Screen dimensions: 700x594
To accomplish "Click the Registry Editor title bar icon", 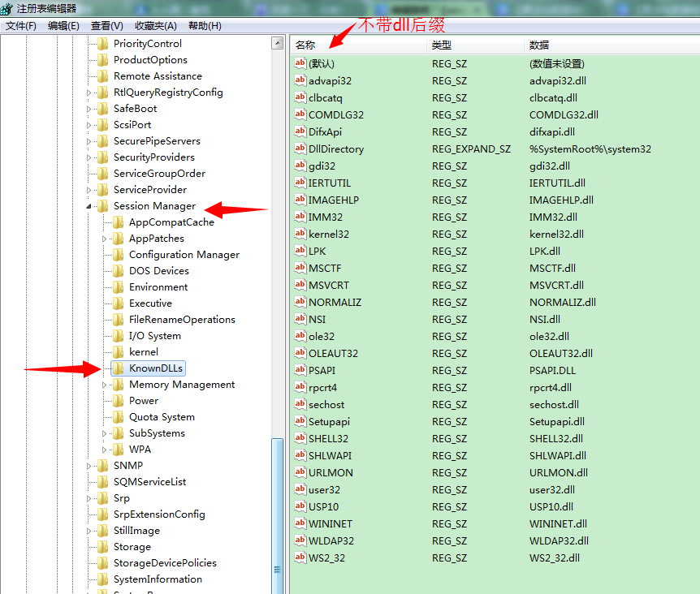I will tap(6, 8).
